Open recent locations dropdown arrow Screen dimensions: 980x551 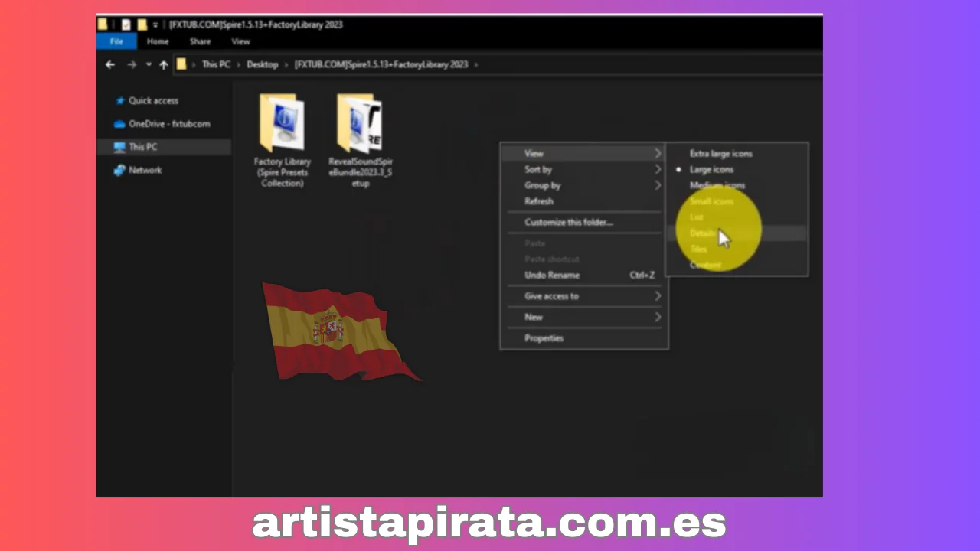[149, 65]
